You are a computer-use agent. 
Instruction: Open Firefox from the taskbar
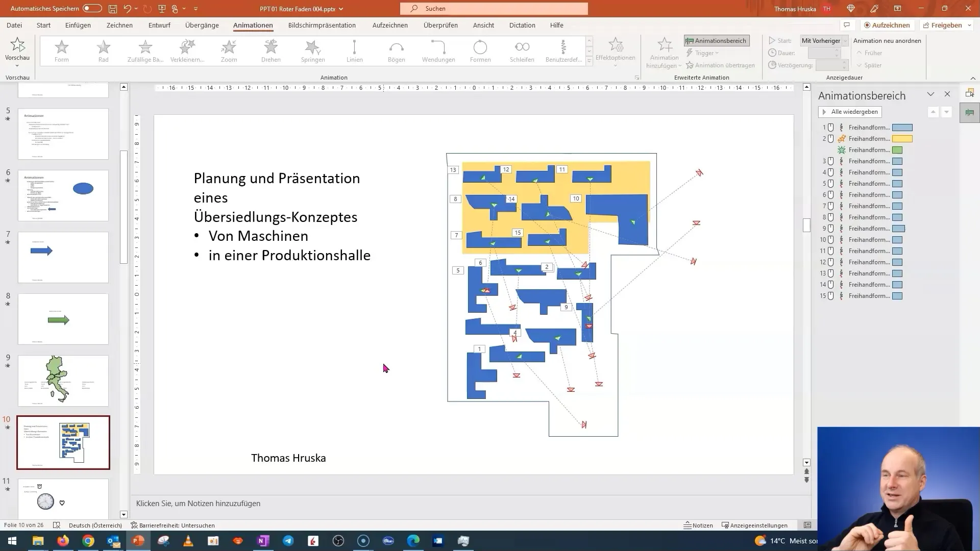pos(63,541)
